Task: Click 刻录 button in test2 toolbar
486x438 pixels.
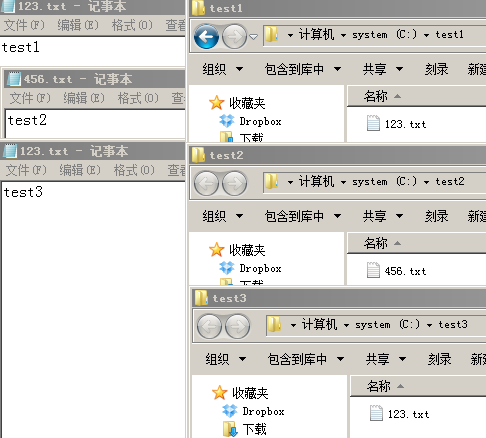Action: 436,216
